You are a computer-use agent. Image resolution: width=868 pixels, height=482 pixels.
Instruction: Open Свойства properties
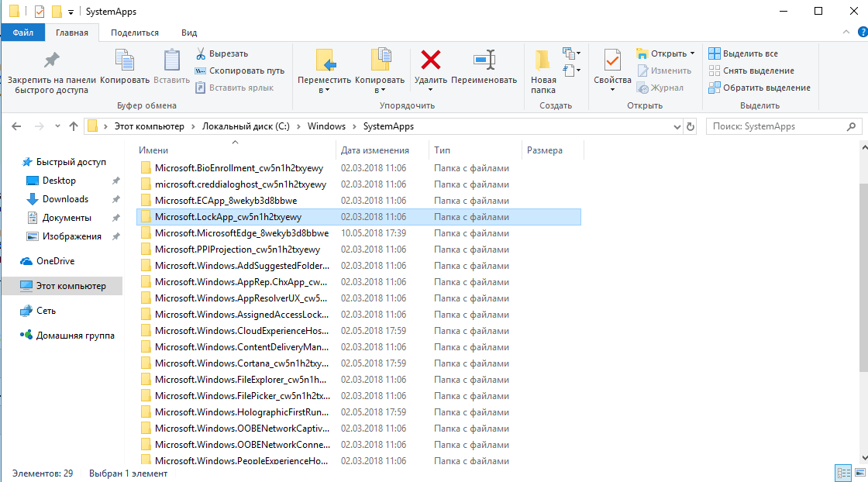[x=612, y=70]
